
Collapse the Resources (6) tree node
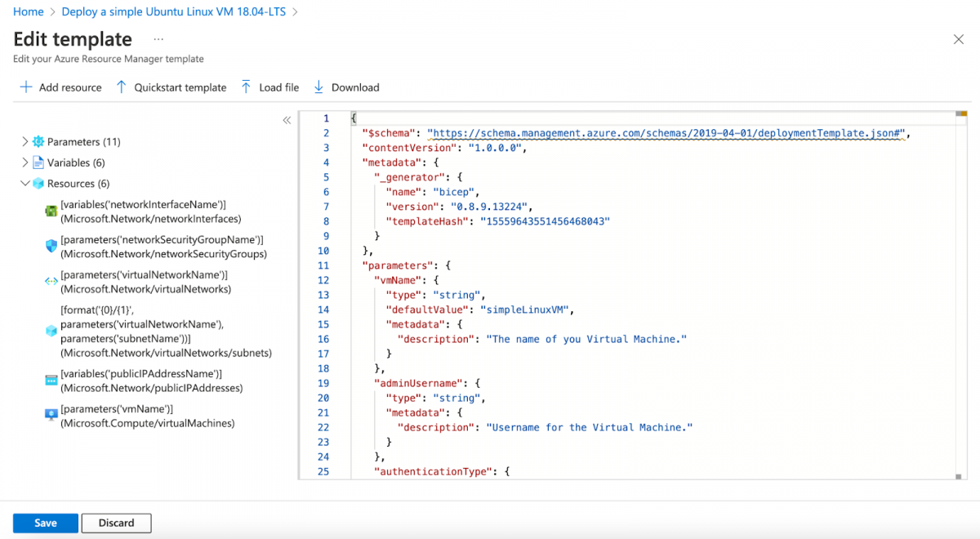point(24,184)
